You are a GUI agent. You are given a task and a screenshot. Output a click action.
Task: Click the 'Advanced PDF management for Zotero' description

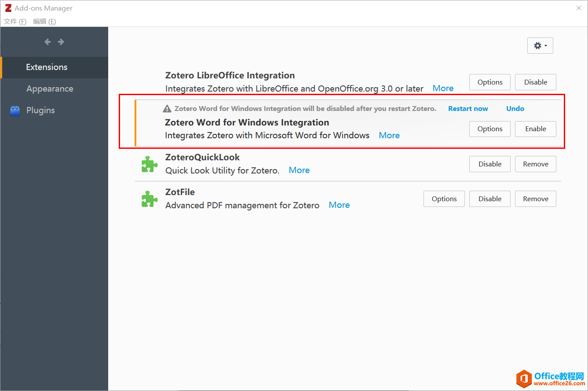(x=242, y=206)
